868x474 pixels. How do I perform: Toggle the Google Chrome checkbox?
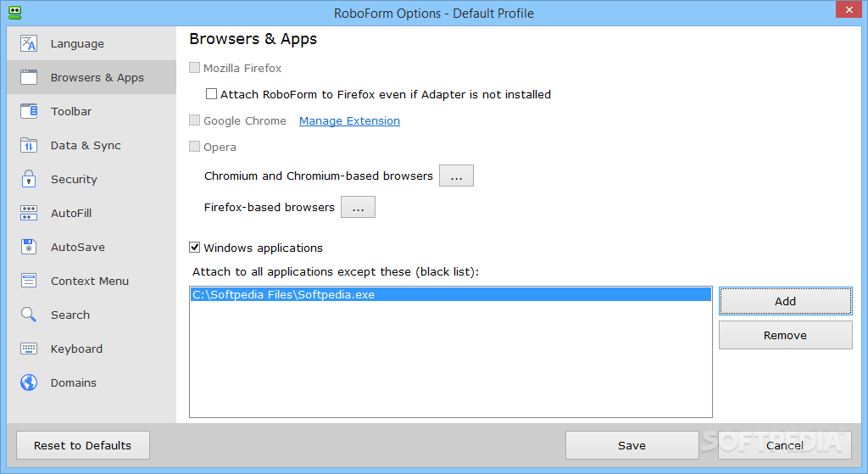click(x=194, y=120)
